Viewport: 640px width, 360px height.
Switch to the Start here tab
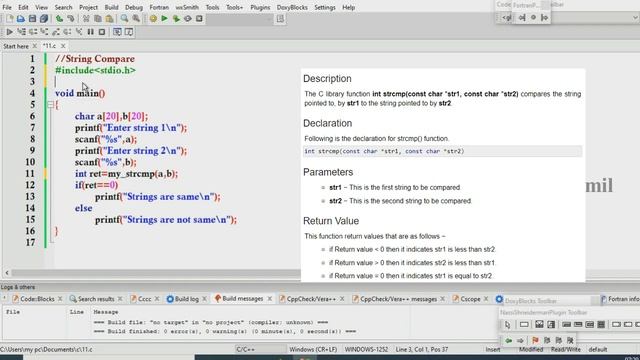pyautogui.click(x=16, y=46)
